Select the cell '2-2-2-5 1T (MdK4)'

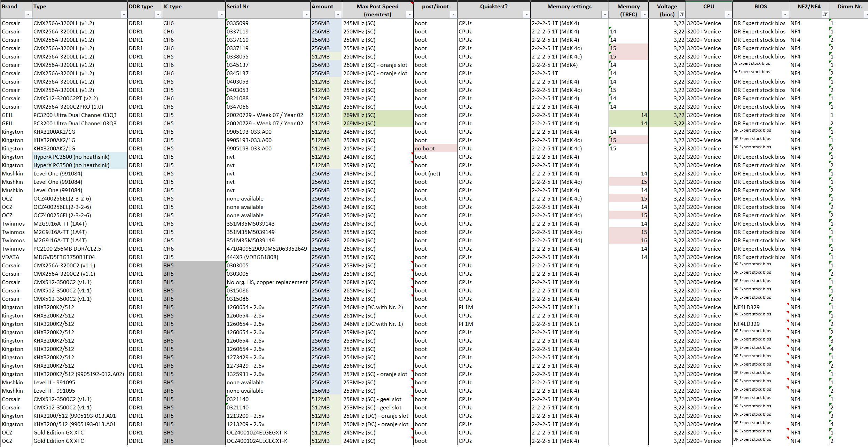[x=570, y=65]
